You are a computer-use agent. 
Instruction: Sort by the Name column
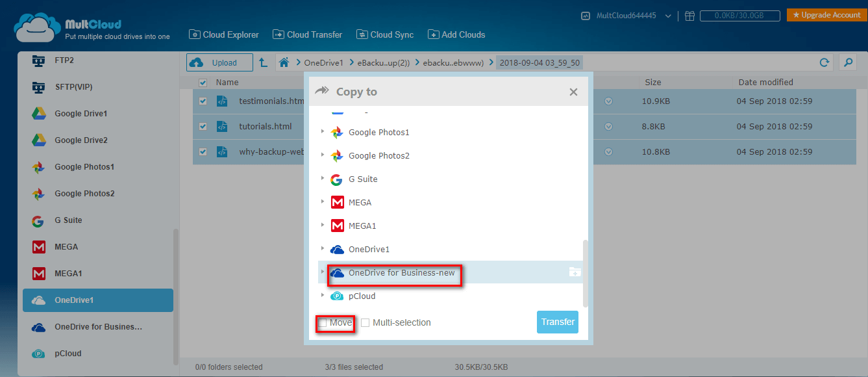coord(227,83)
